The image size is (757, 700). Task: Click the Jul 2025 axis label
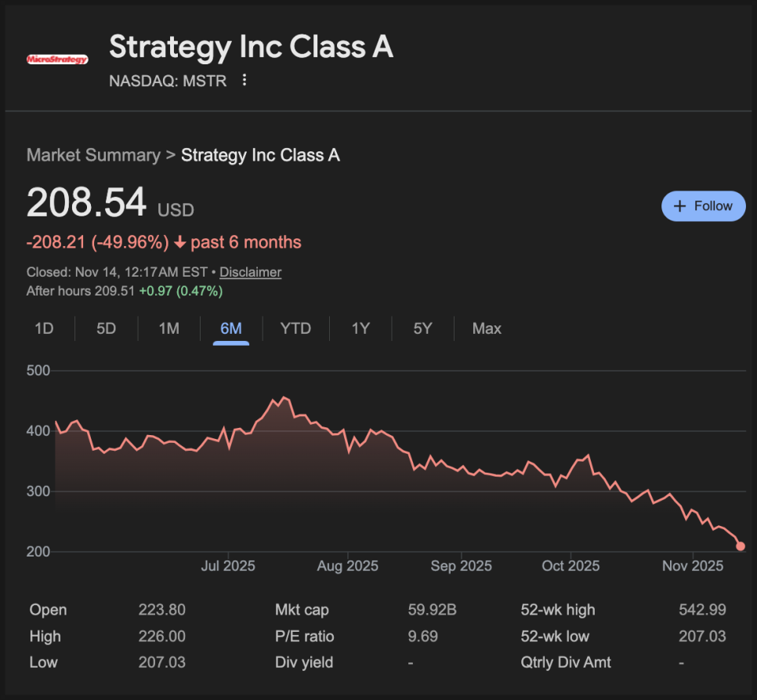(x=227, y=566)
